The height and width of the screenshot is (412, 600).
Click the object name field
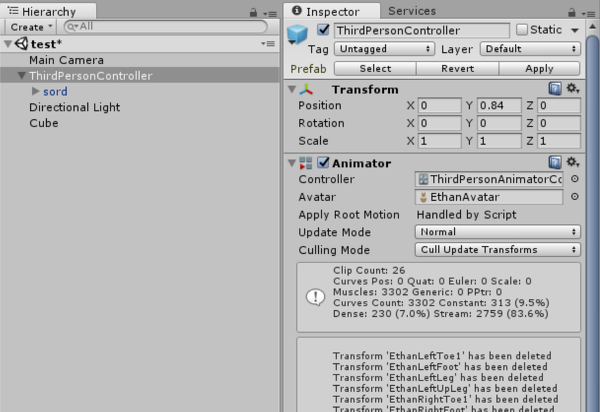422,30
